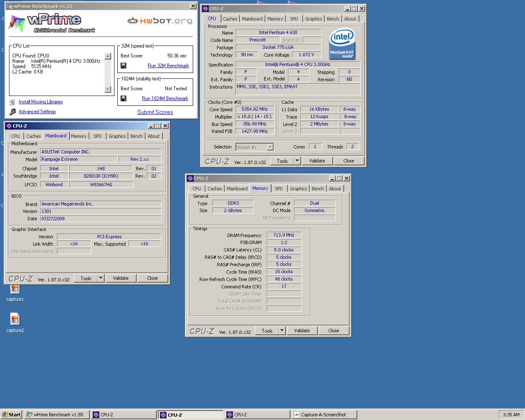Click the 32M best score 50.36 sec
The image size is (525, 420).
click(177, 56)
